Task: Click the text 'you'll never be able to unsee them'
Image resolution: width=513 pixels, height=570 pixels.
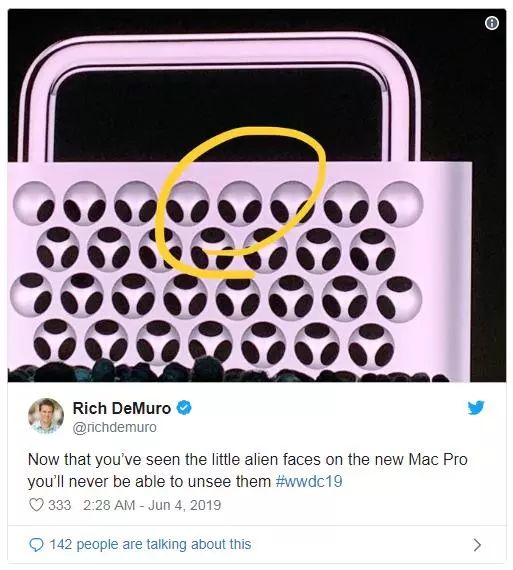Action: pyautogui.click(x=149, y=481)
